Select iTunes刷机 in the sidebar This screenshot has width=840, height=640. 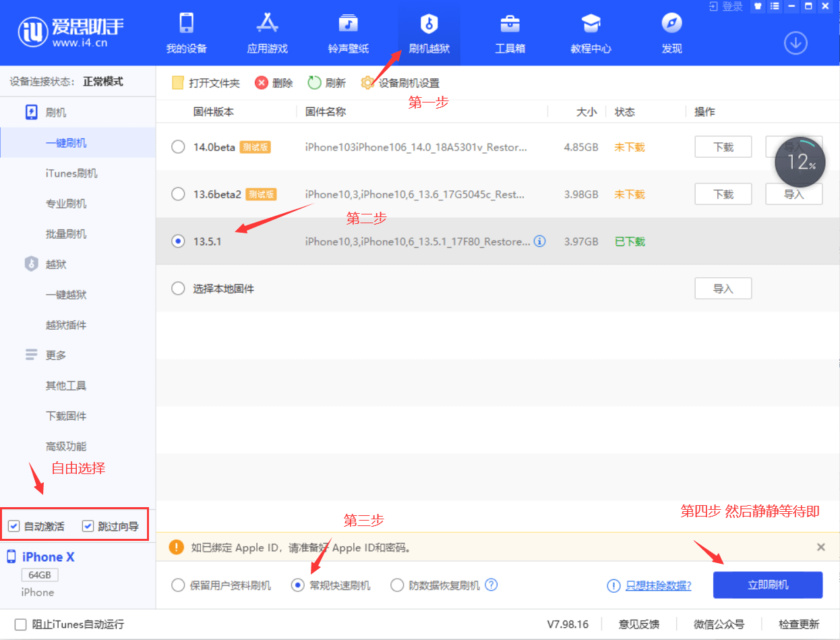point(71,173)
